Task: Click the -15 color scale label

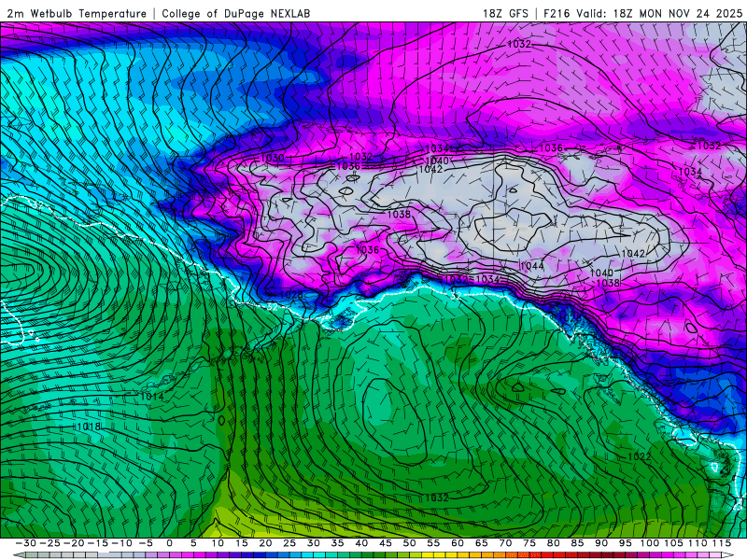Action: [98, 543]
